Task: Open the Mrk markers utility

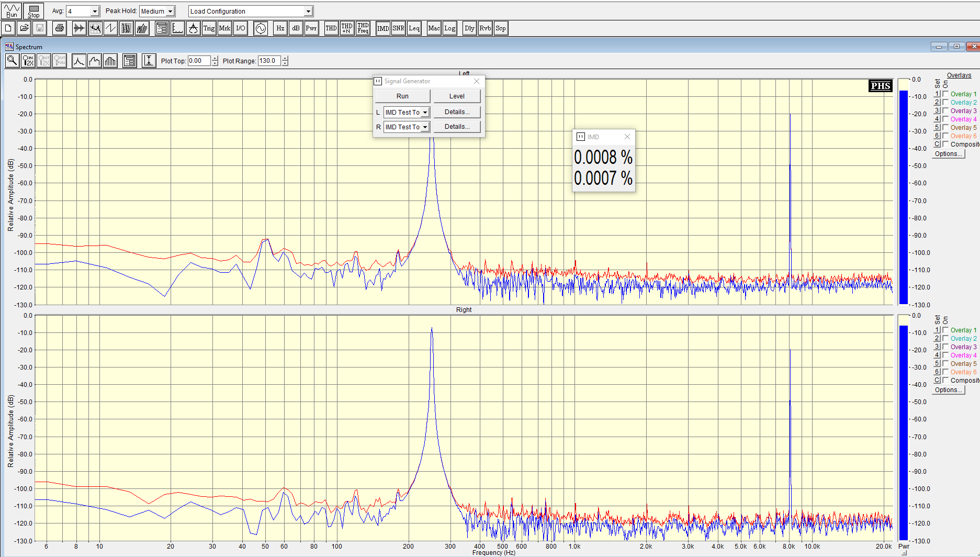Action: click(224, 28)
